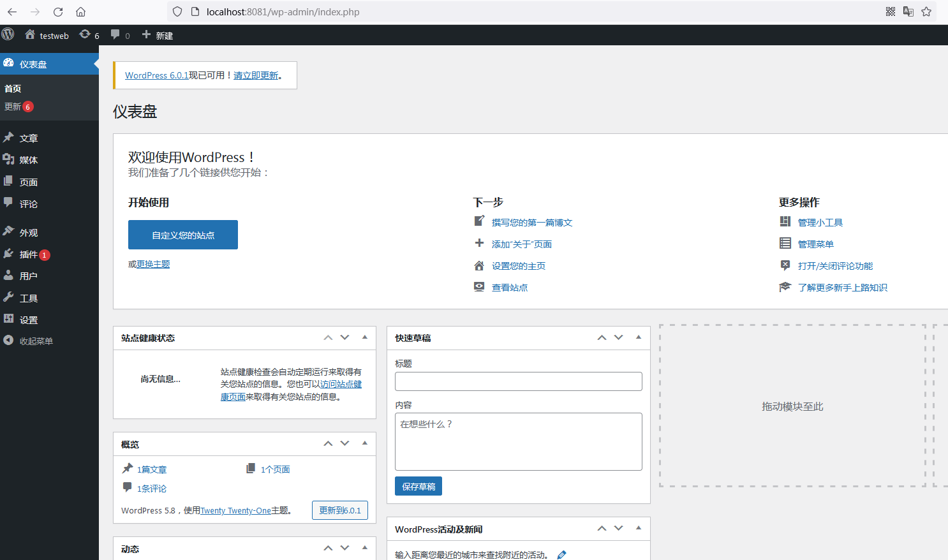Collapse the 动态 panel
Viewport: 948px width, 560px height.
(x=365, y=548)
